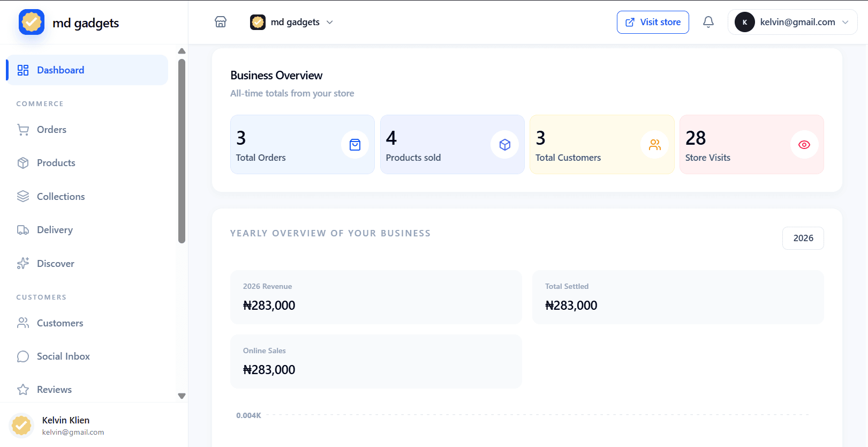Open the Kelvin Klien profile footer
This screenshot has width=868, height=447.
tap(94, 426)
